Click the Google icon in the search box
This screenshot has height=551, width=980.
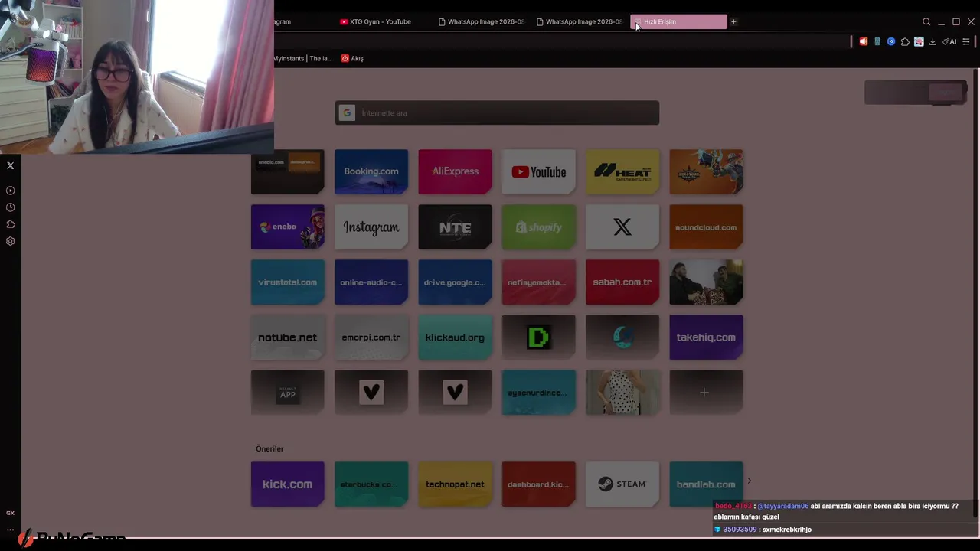click(347, 113)
